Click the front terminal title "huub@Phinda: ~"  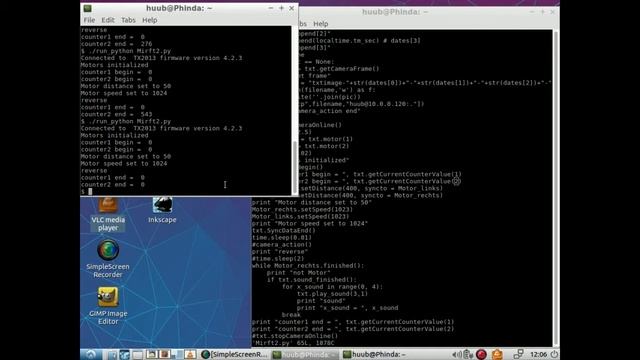179,8
